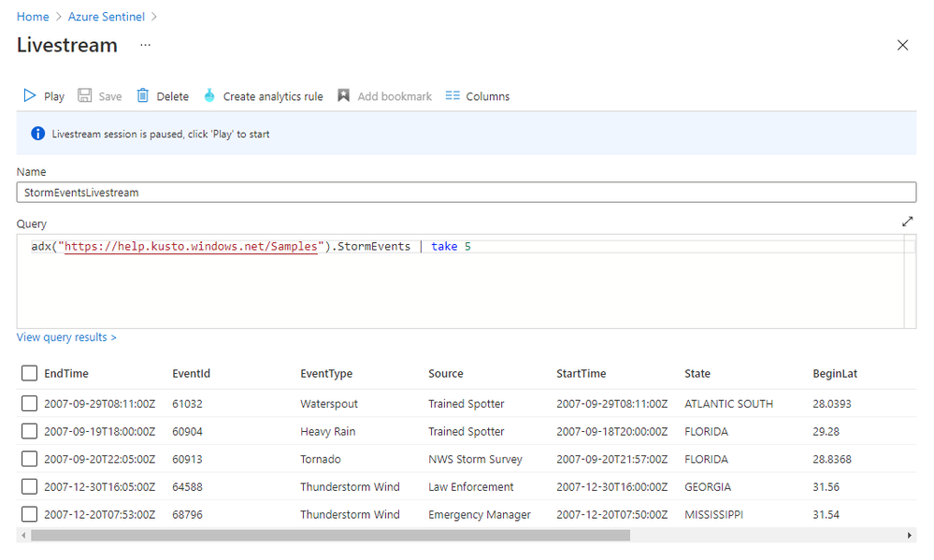Click the StartTime column header

(x=581, y=374)
